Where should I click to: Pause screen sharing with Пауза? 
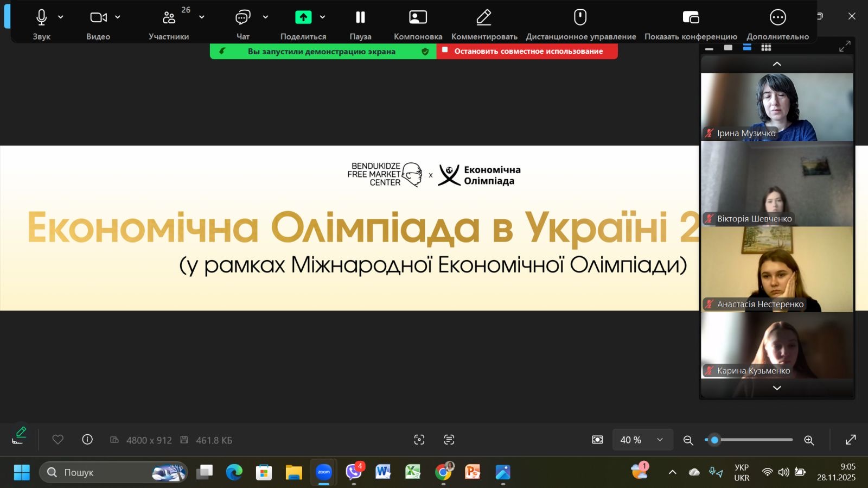coord(360,18)
